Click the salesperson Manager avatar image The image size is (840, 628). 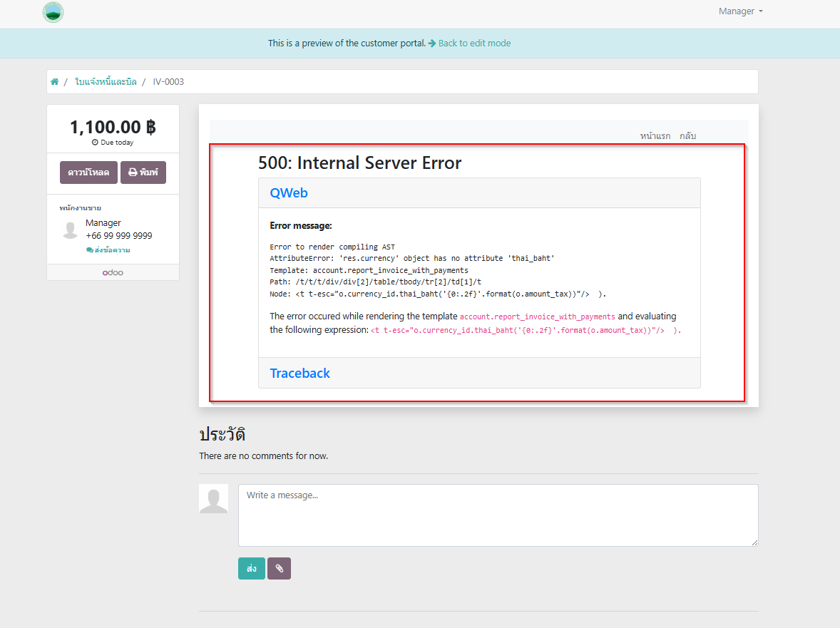(70, 230)
